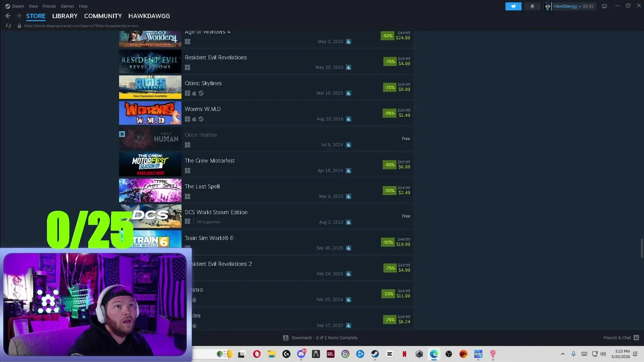Click the forward navigation arrow
Viewport: 644px width, 362px height.
tap(18, 16)
